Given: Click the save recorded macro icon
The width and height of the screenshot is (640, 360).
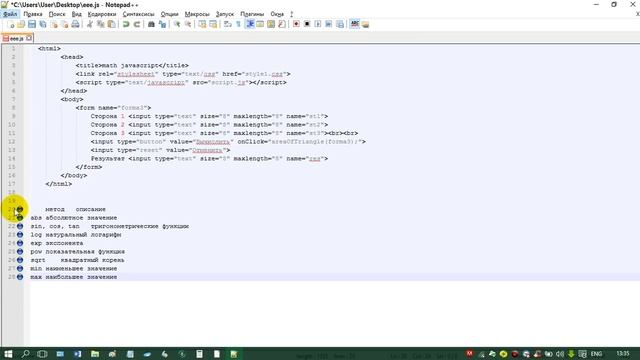Looking at the screenshot, I should click(340, 24).
